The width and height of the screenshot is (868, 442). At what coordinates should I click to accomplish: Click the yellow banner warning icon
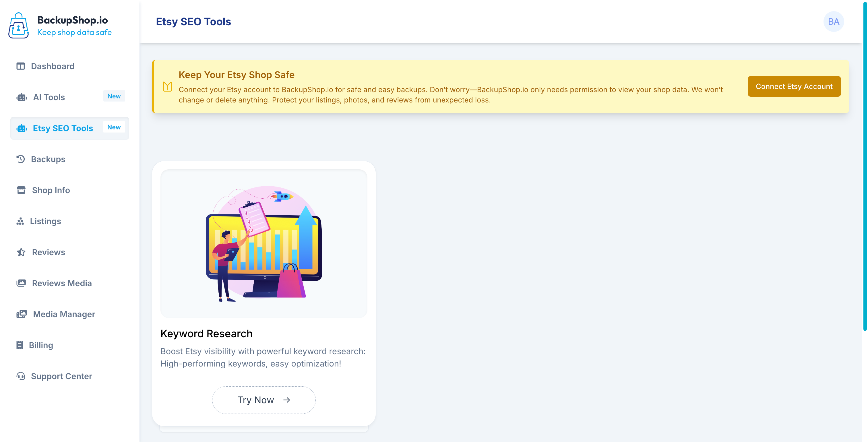click(x=167, y=87)
